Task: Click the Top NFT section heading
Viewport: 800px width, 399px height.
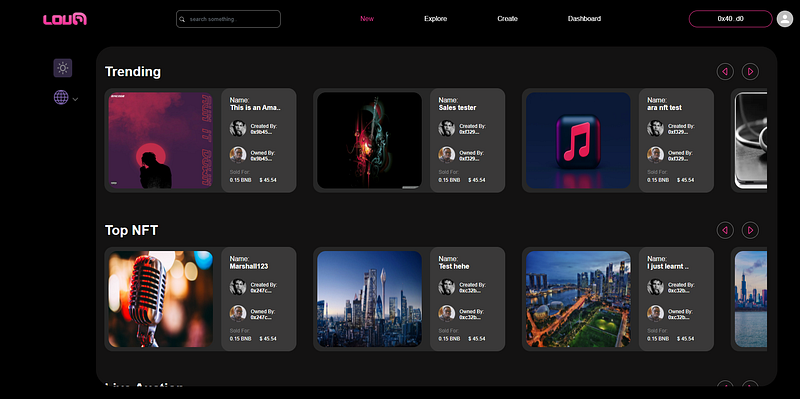Action: tap(131, 230)
